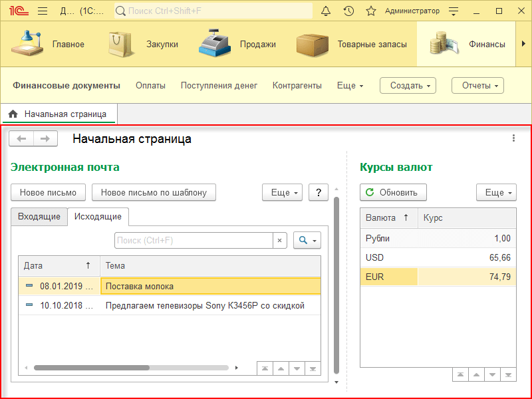Select the EUR currency row

[438, 277]
